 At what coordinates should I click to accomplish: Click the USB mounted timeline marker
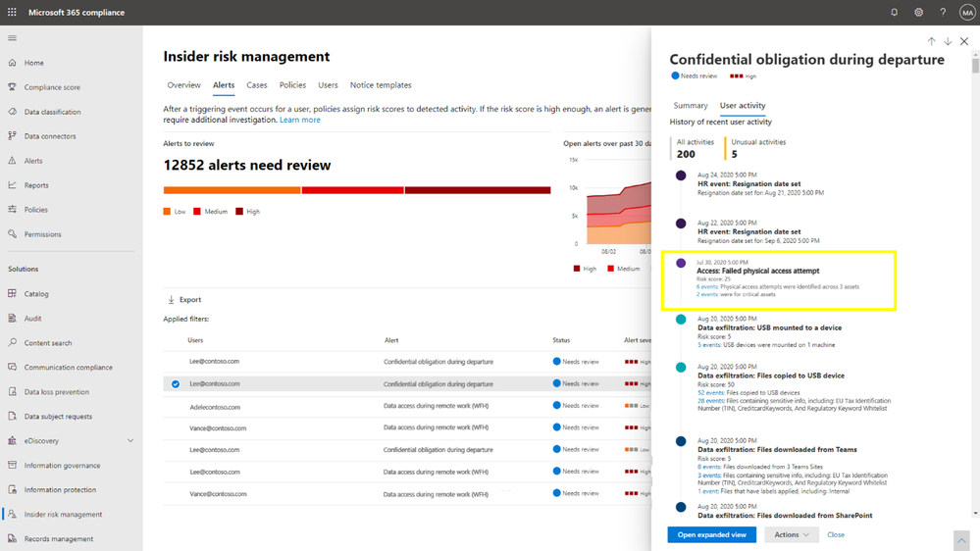[x=681, y=320]
